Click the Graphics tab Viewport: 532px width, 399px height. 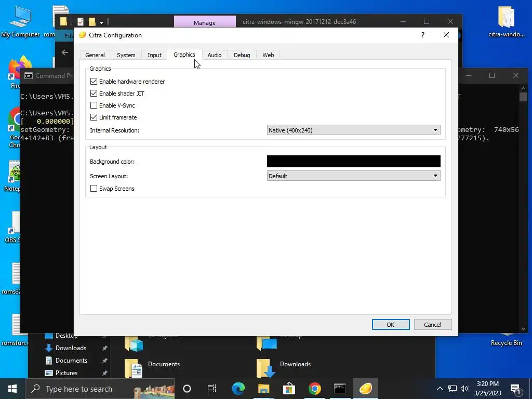coord(184,55)
